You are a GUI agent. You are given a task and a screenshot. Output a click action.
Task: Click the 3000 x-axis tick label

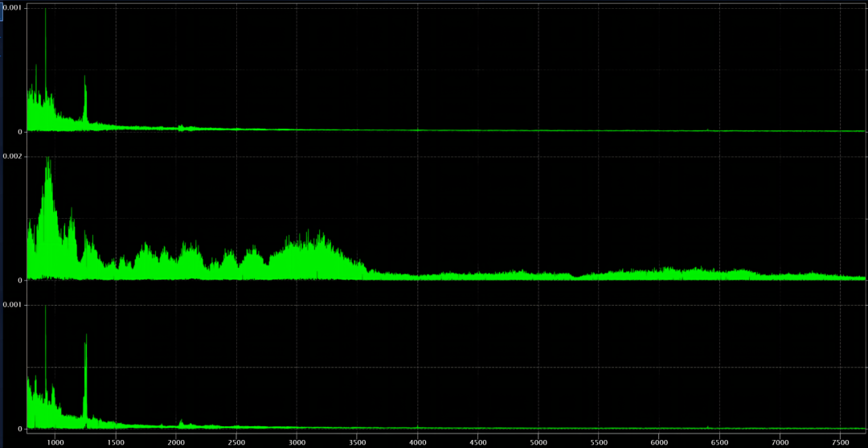pos(297,442)
